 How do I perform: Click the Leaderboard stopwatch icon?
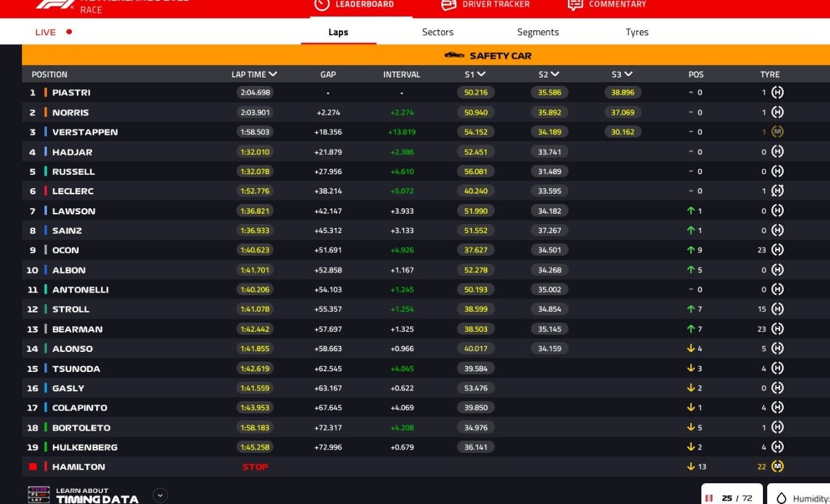pos(322,5)
